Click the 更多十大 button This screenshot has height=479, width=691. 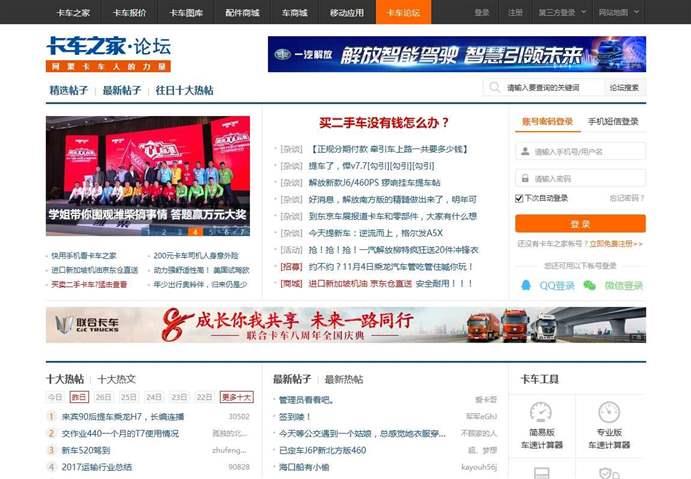pyautogui.click(x=237, y=397)
